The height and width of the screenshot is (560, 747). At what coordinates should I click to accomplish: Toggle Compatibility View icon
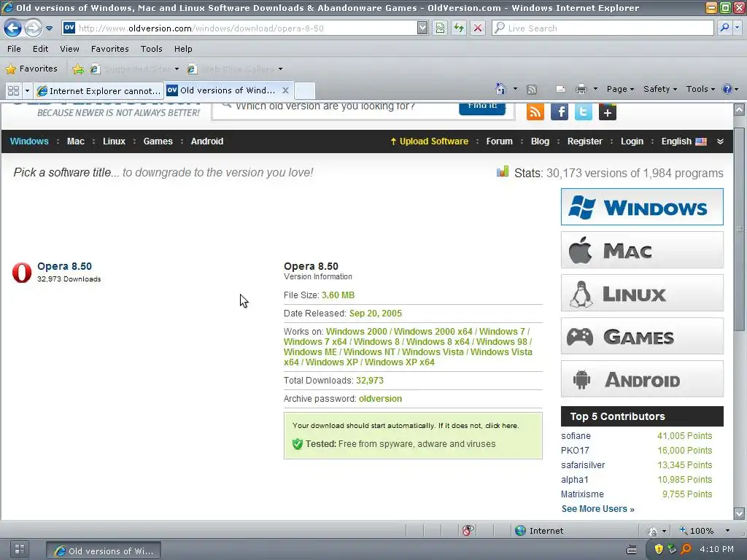pyautogui.click(x=440, y=28)
